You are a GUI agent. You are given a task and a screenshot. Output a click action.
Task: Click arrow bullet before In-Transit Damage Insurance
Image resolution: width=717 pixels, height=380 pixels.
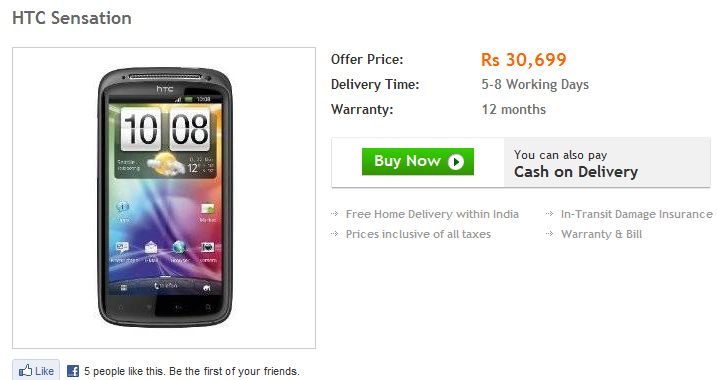click(x=550, y=214)
